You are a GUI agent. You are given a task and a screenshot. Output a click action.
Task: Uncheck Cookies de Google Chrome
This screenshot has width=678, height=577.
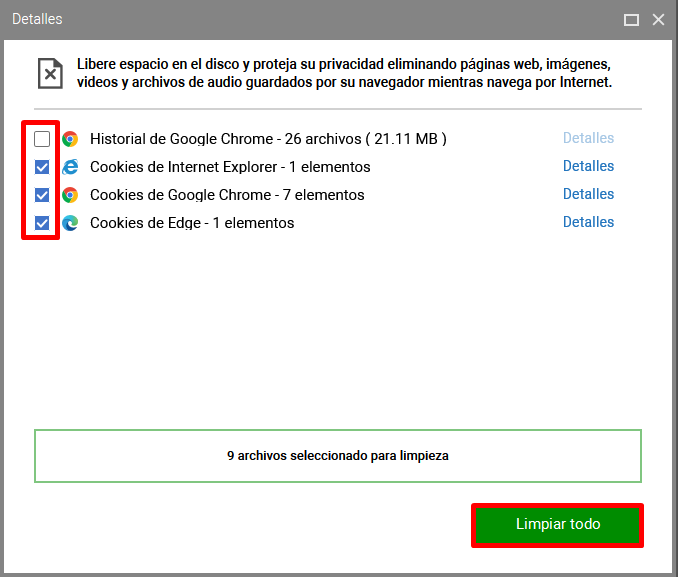tap(42, 195)
